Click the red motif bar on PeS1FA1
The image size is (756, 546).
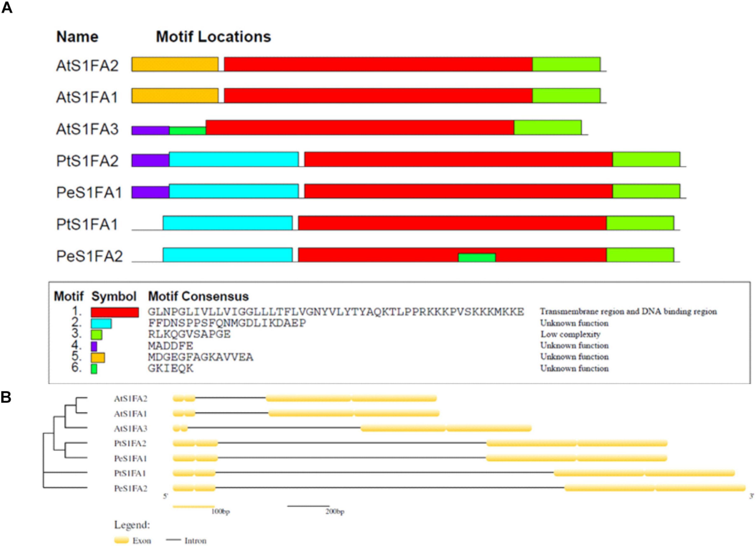pos(458,191)
